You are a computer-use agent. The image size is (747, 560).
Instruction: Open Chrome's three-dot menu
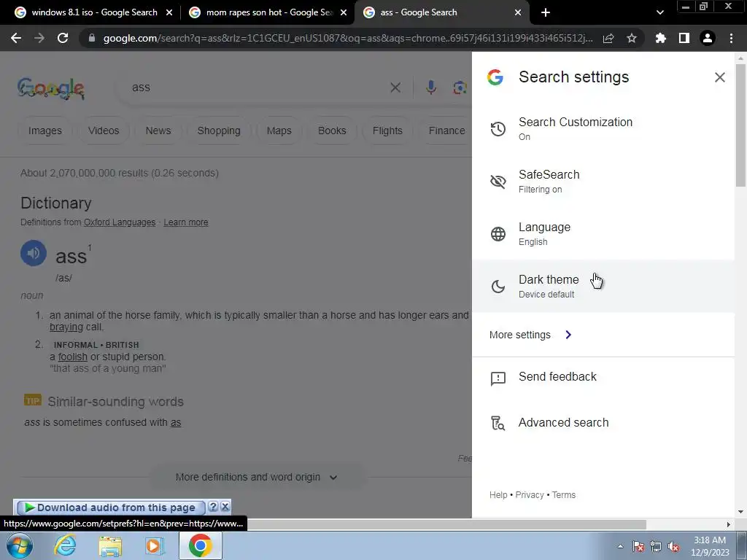point(731,38)
